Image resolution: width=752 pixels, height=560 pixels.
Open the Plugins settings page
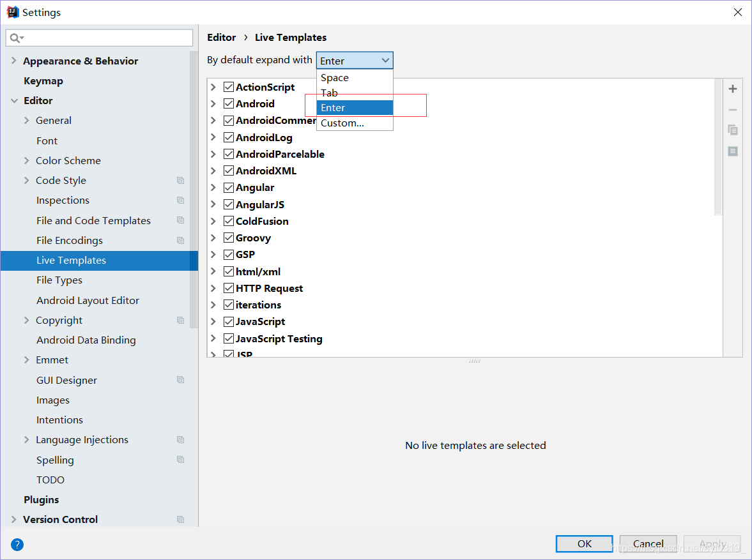(x=42, y=499)
